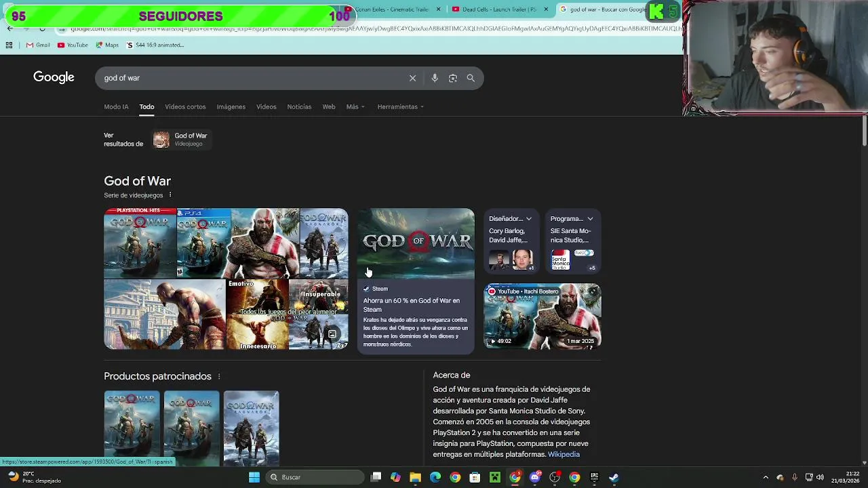Launch Copilot from the taskbar

[x=395, y=477]
